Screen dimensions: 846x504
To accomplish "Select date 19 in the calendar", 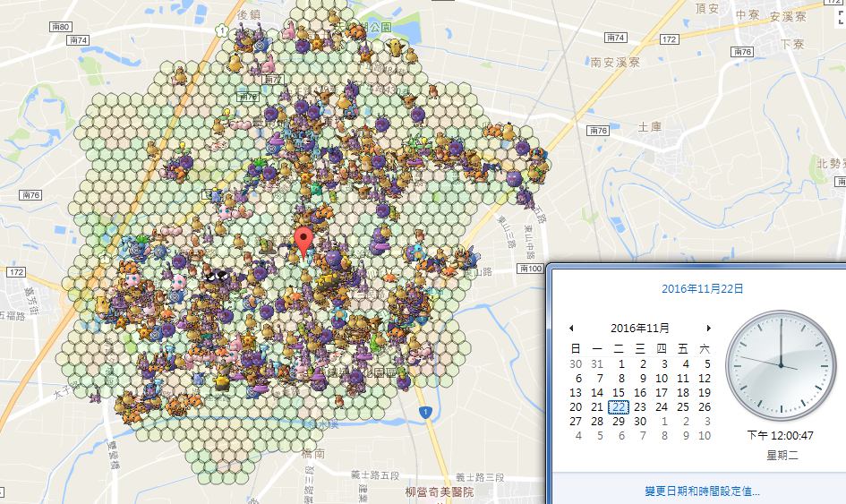I will (705, 393).
